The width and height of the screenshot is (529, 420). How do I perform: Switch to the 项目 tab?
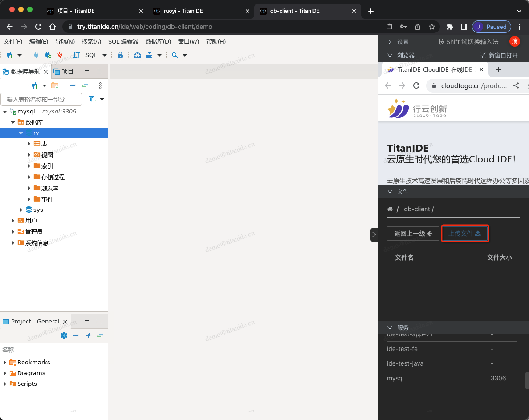(63, 72)
